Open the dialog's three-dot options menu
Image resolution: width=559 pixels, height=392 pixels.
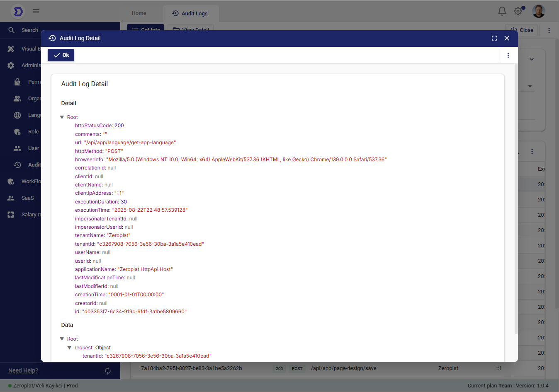(x=508, y=56)
